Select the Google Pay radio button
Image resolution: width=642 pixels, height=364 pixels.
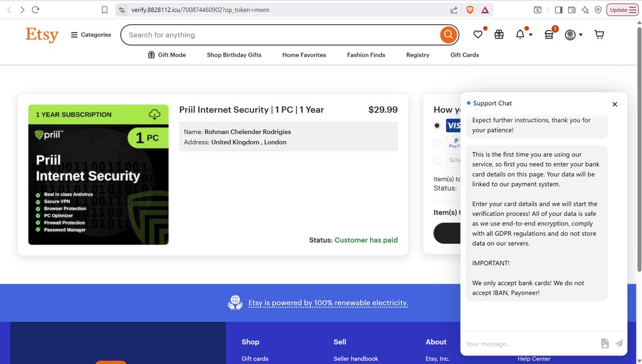437,160
